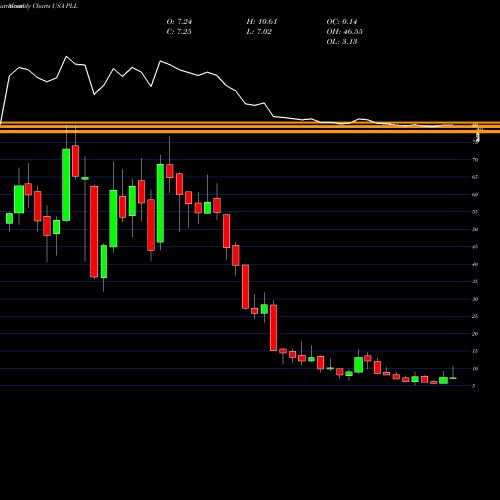500x500 pixels.
Task: Click the low value 'L: 7.02'
Action: (x=259, y=32)
